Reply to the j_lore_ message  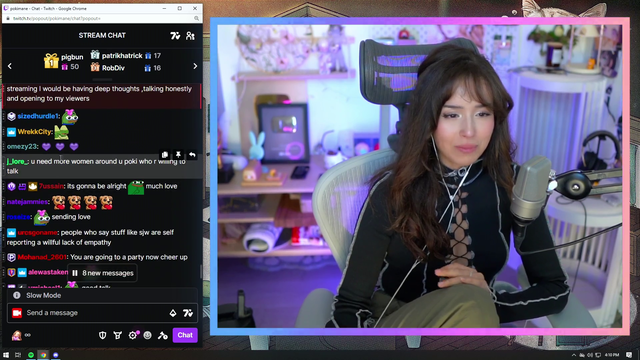pos(192,155)
